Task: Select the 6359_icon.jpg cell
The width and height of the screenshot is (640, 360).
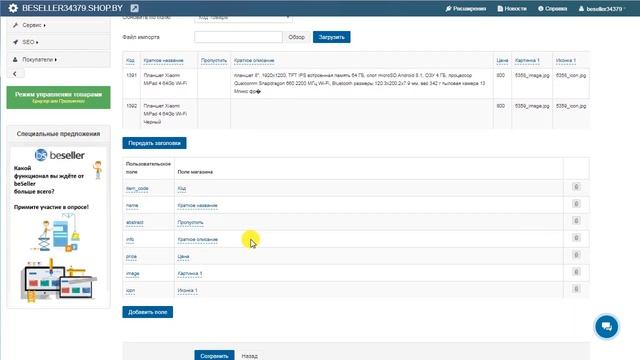Action: coord(571,106)
